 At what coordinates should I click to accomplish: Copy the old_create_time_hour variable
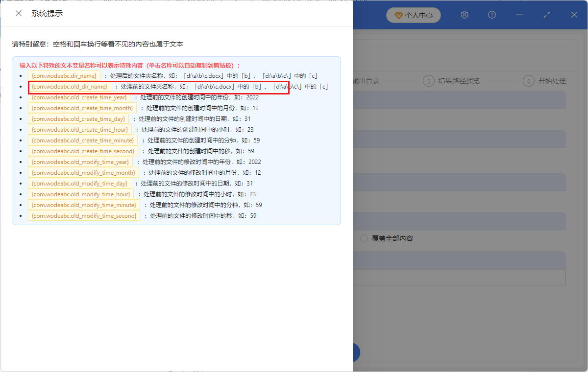80,130
